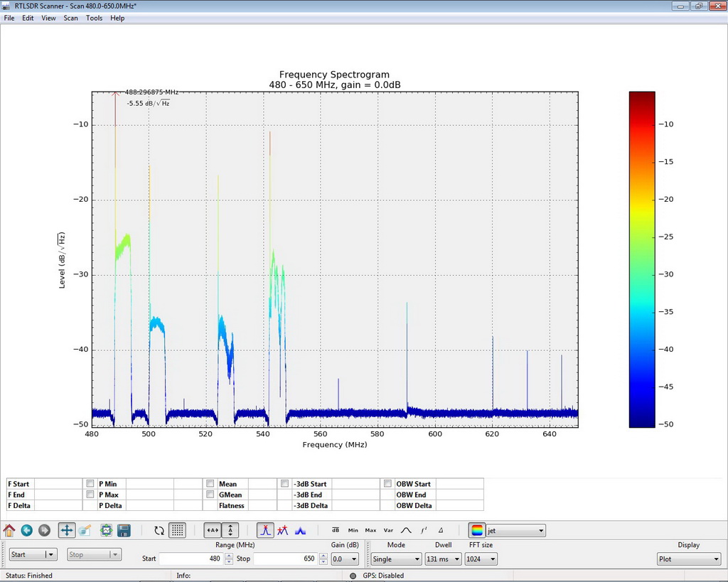This screenshot has width=728, height=582.
Task: Open the Scan menu
Action: [70, 18]
